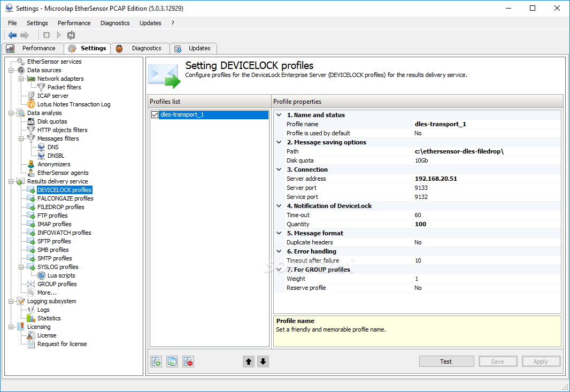Screen dimensions: 570x392
Task: Open the Diagnostics menu in menu bar
Action: [x=115, y=23]
